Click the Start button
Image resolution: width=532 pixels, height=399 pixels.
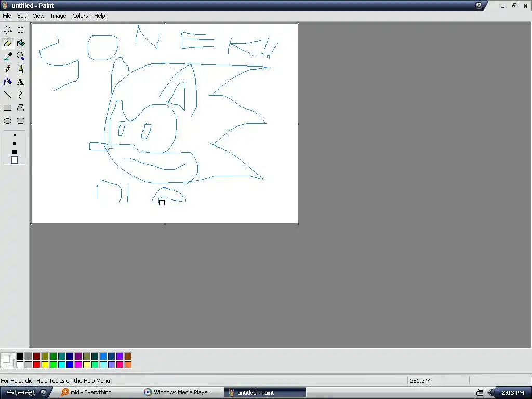[x=21, y=393]
